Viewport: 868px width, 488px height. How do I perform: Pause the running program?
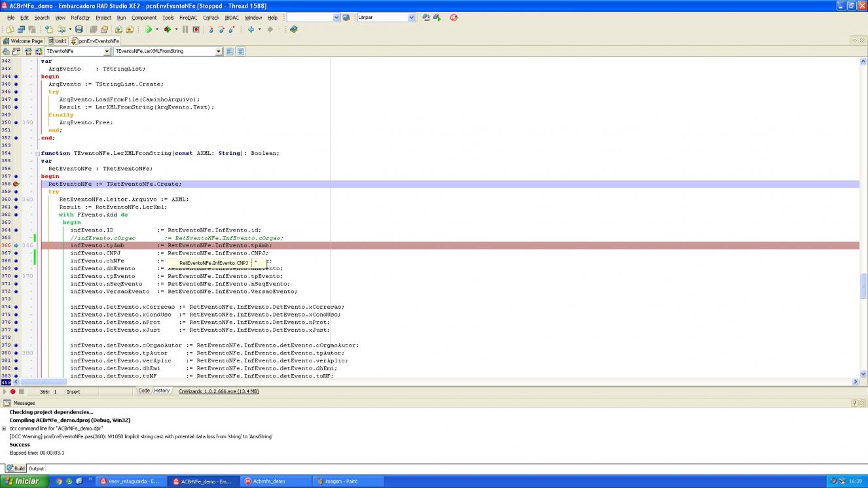(185, 29)
